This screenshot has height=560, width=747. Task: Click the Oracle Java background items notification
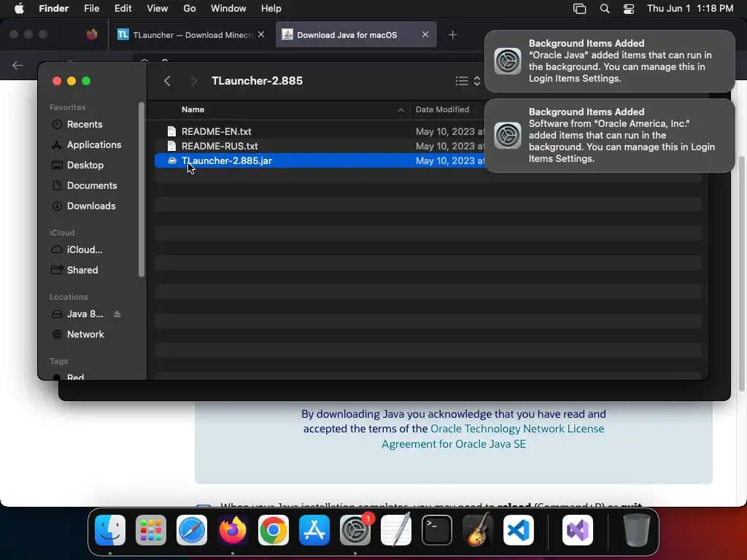(x=609, y=61)
